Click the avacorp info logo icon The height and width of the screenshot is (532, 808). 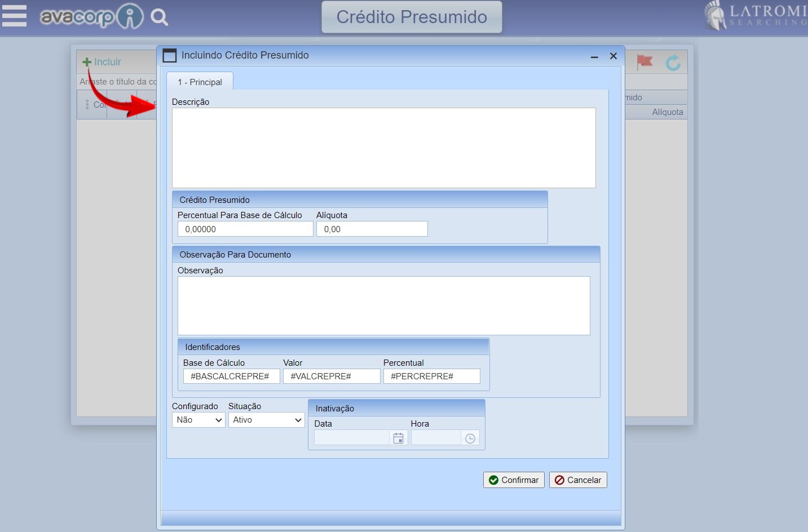[130, 17]
